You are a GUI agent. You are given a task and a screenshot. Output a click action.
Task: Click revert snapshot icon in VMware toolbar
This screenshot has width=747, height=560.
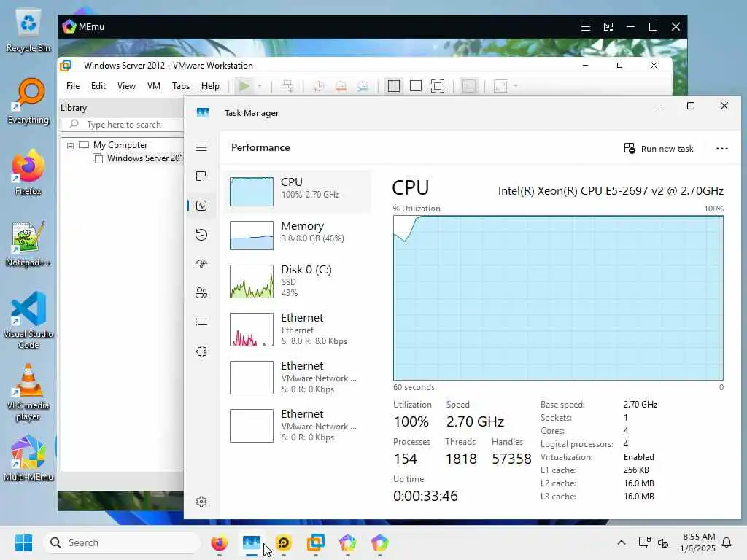[341, 86]
